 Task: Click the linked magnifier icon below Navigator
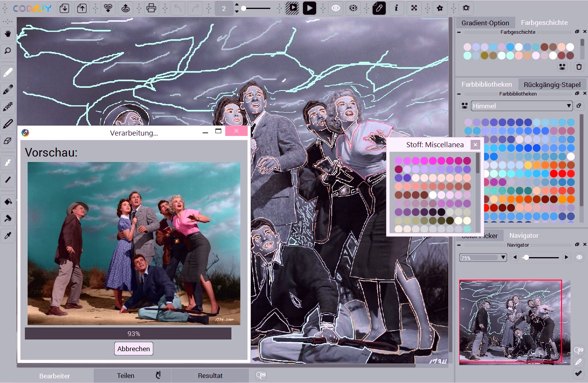pos(579,350)
